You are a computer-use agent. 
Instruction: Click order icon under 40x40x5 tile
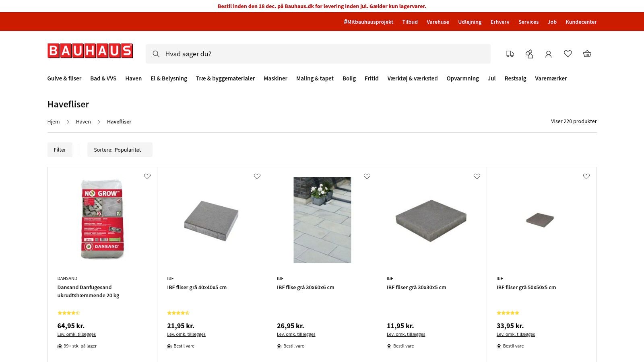pos(169,346)
